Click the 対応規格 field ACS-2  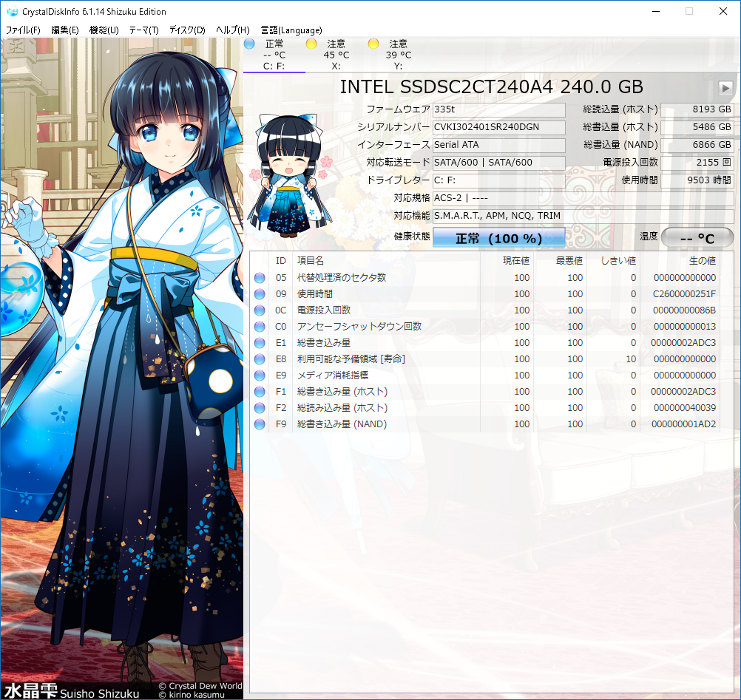click(583, 198)
